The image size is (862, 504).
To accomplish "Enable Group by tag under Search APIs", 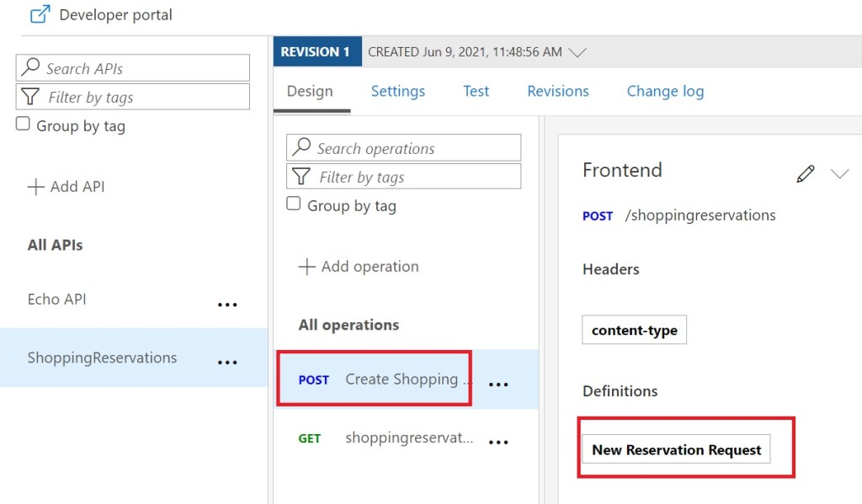I will coord(24,125).
